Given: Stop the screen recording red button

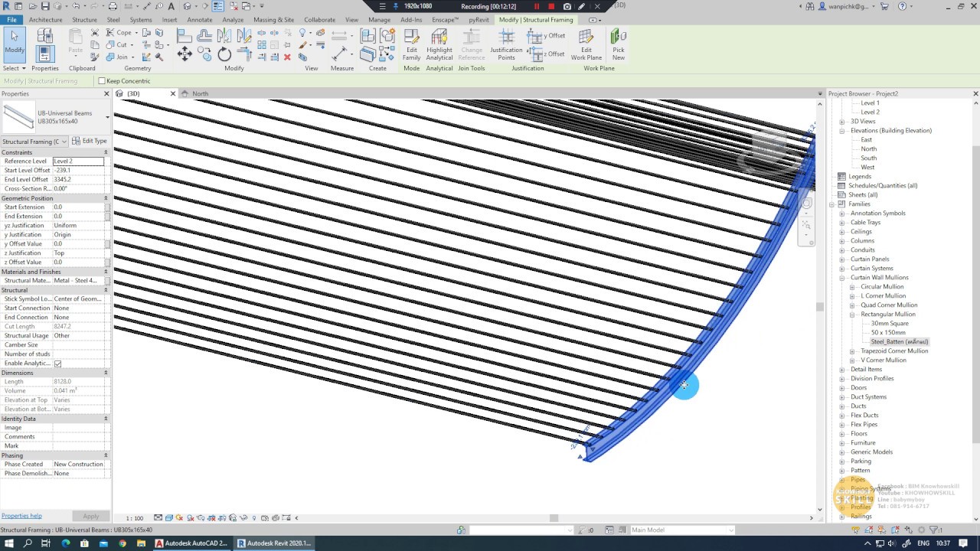Looking at the screenshot, I should pos(551,6).
